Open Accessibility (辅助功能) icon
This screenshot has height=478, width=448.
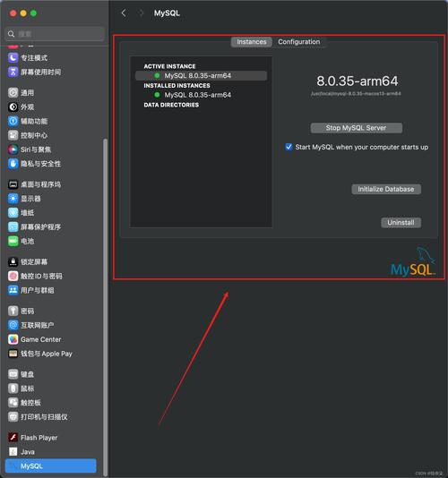[13, 121]
